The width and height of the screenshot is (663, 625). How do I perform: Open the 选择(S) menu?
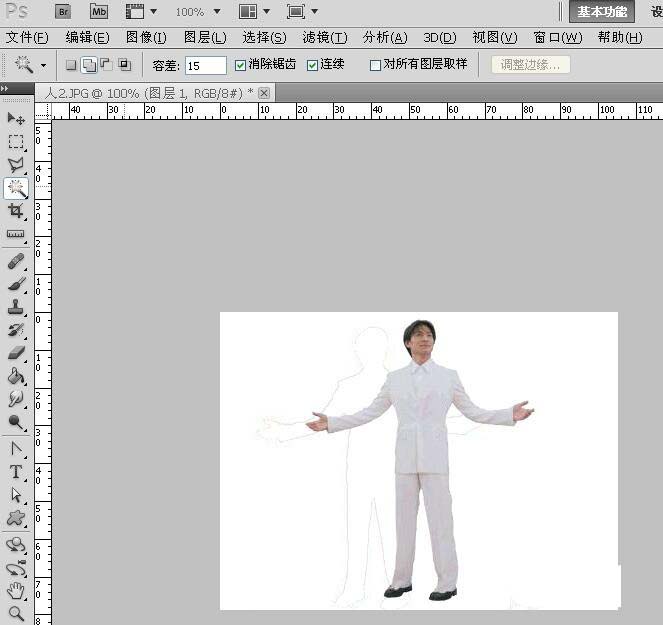264,38
